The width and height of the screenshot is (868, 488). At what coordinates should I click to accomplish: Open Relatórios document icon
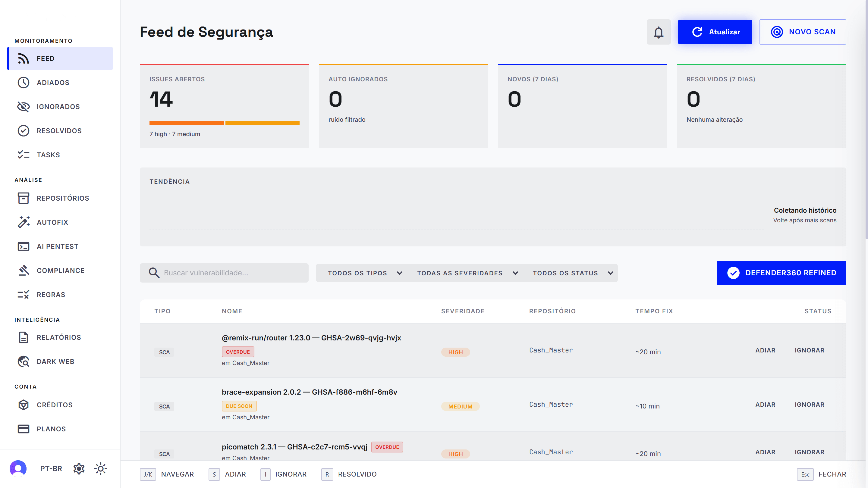click(23, 337)
